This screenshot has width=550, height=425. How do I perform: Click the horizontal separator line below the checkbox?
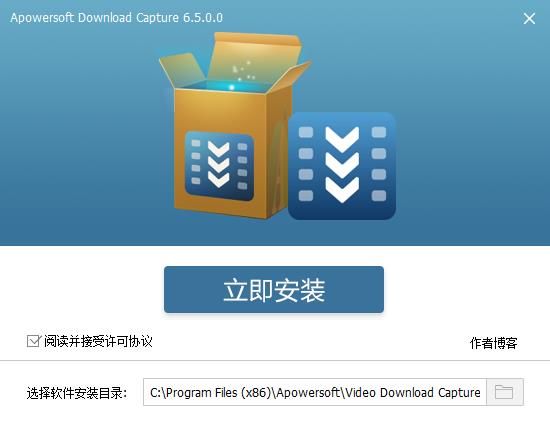(x=275, y=360)
